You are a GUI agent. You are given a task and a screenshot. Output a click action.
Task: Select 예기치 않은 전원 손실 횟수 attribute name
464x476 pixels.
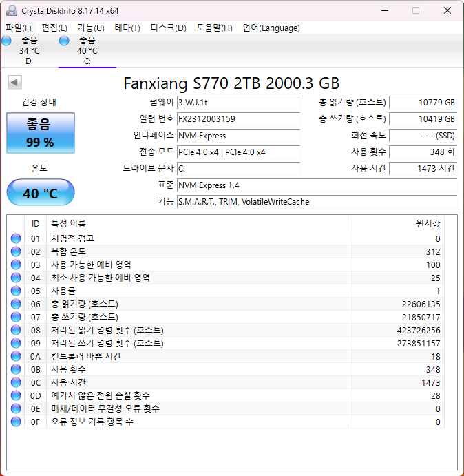tap(101, 395)
